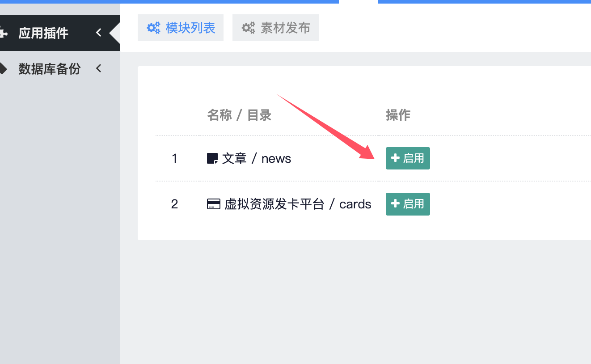Viewport: 591px width, 364px height.
Task: Enable the 文章 news module via 启用
Action: coord(408,158)
